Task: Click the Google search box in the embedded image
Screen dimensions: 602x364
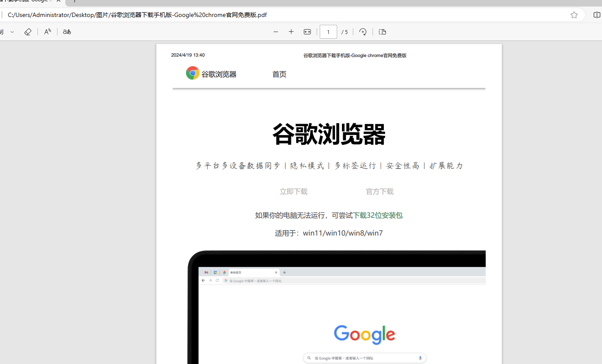Action: coord(365,358)
